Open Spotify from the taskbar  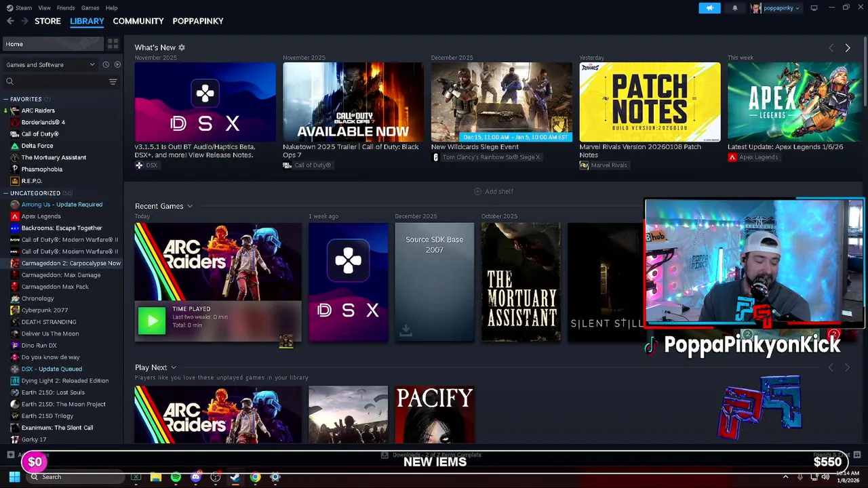click(176, 477)
